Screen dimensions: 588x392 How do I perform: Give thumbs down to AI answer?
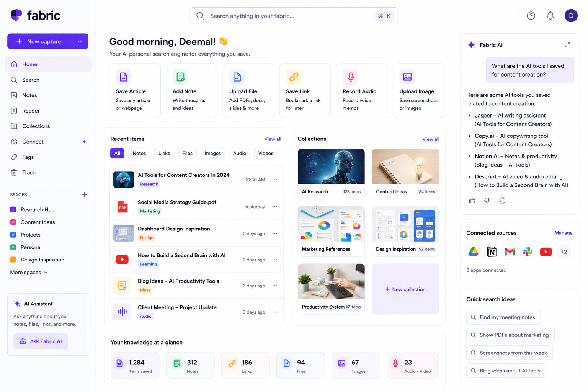[x=487, y=201]
